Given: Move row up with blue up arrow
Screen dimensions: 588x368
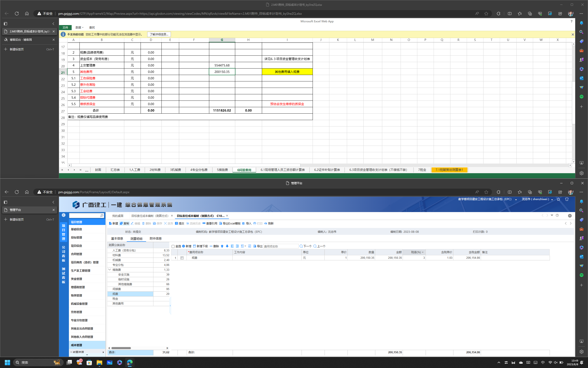Looking at the screenshot, I should click(x=222, y=246).
